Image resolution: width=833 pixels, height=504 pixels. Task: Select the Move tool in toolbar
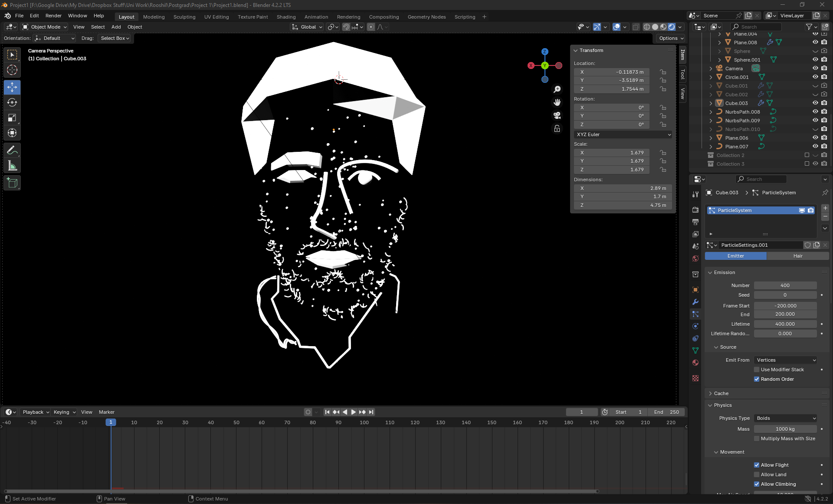tap(12, 87)
